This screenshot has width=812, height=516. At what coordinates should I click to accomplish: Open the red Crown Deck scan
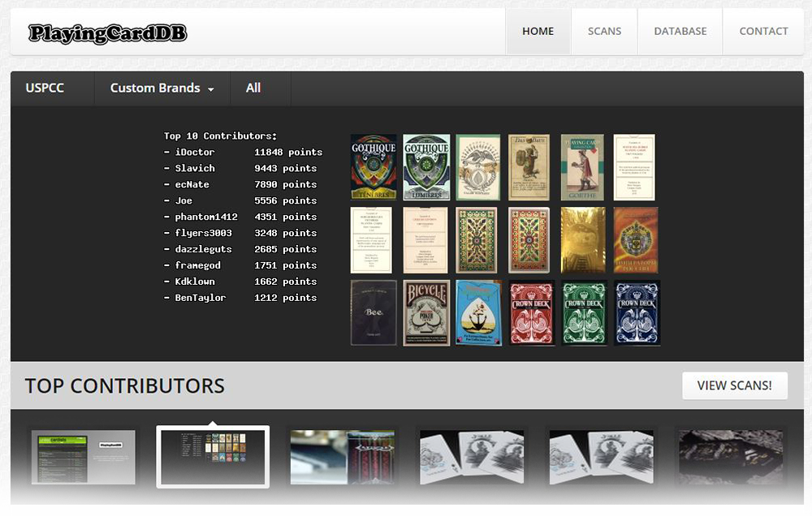pyautogui.click(x=531, y=312)
